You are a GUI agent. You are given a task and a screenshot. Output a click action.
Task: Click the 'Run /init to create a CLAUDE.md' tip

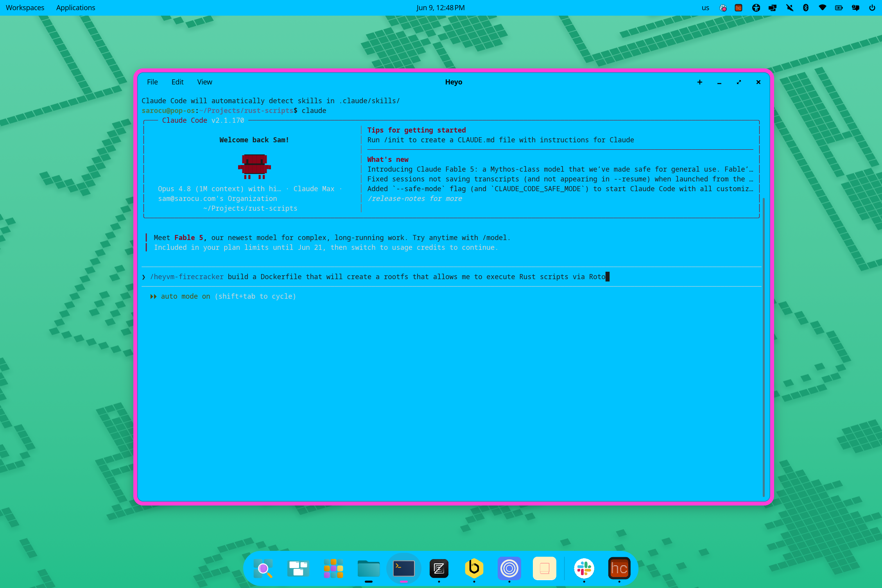[x=501, y=140]
